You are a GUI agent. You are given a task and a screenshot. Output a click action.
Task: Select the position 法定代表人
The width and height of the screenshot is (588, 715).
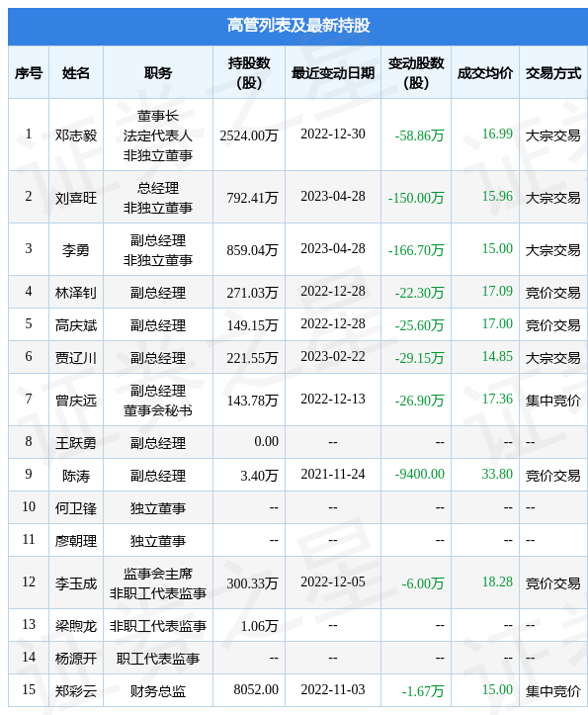click(158, 135)
